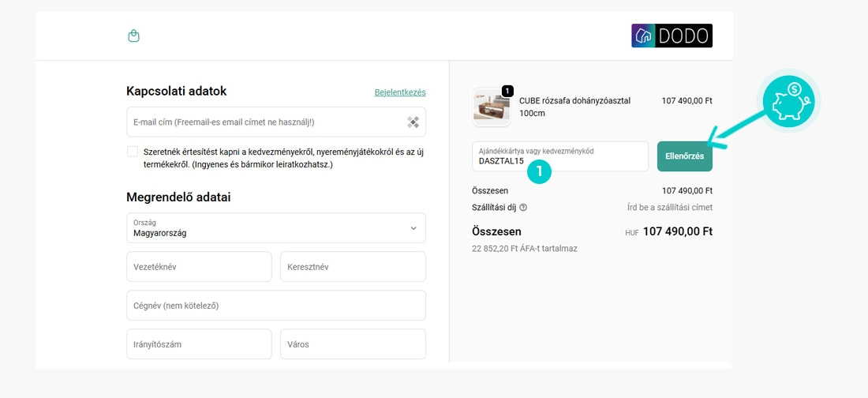Expand the Ország country dropdown

276,228
